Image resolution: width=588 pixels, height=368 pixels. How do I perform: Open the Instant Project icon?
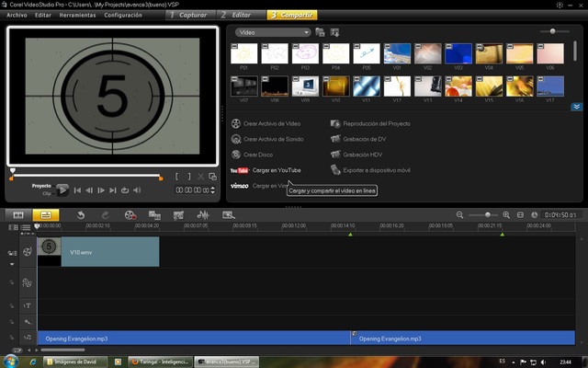click(229, 215)
